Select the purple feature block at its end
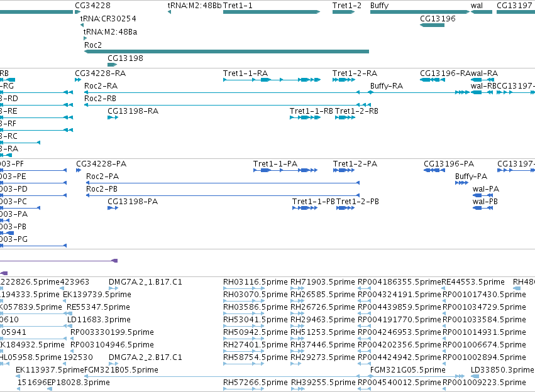The width and height of the screenshot is (535, 392). click(x=115, y=261)
